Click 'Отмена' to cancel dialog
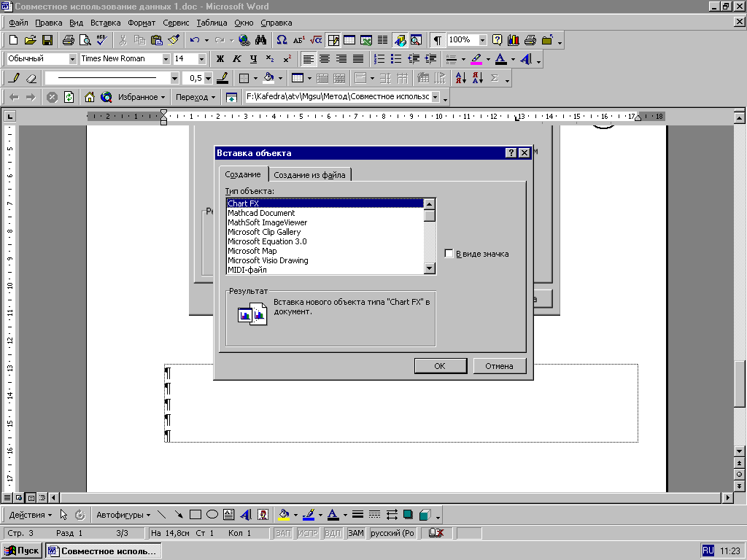The image size is (747, 560). click(499, 366)
